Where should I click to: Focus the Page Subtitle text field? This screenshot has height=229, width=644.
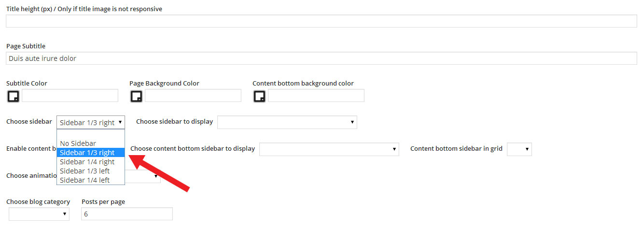click(x=321, y=58)
